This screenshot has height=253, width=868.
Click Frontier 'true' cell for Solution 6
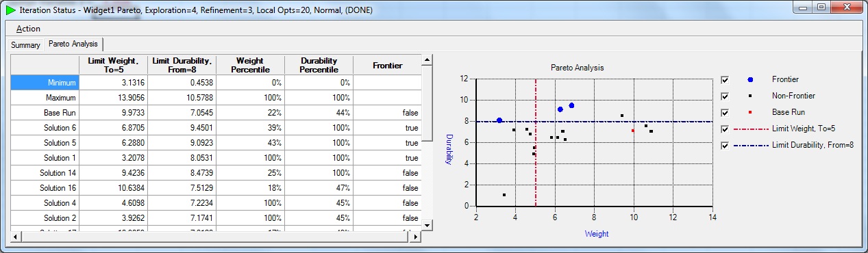coord(387,127)
